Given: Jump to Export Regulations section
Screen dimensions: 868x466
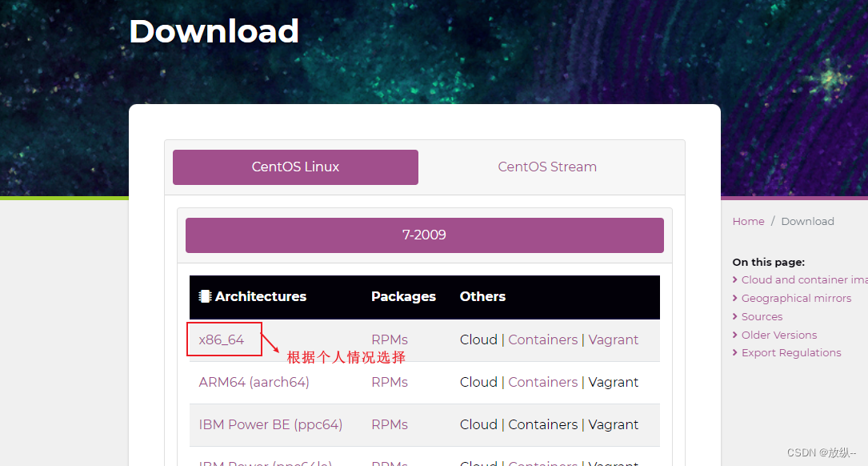Looking at the screenshot, I should tap(791, 353).
